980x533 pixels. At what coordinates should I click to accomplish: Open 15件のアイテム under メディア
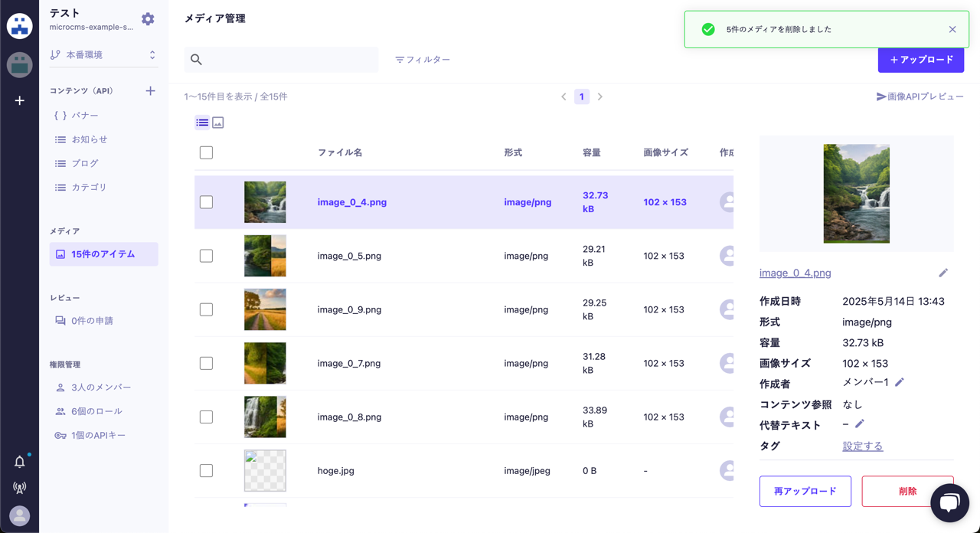tap(103, 253)
